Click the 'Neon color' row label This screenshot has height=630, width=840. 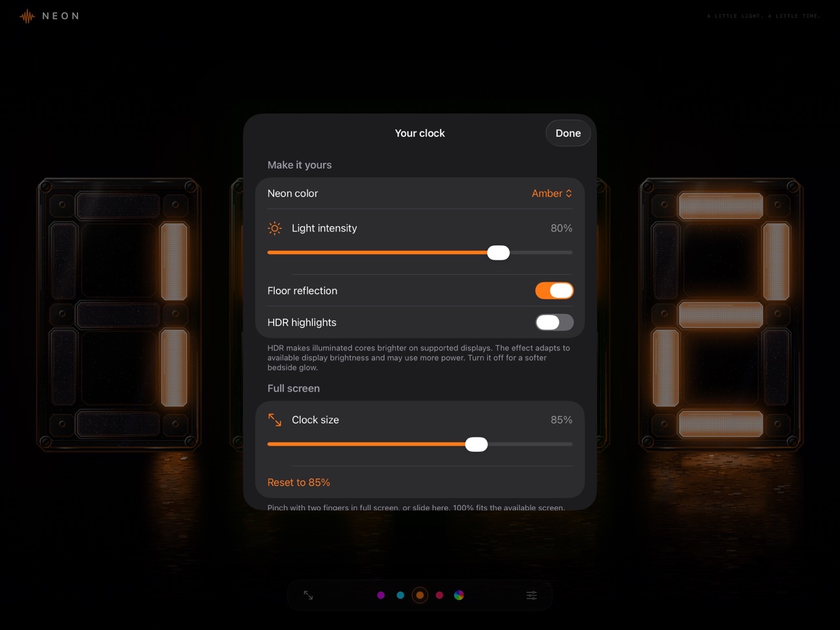click(x=293, y=193)
